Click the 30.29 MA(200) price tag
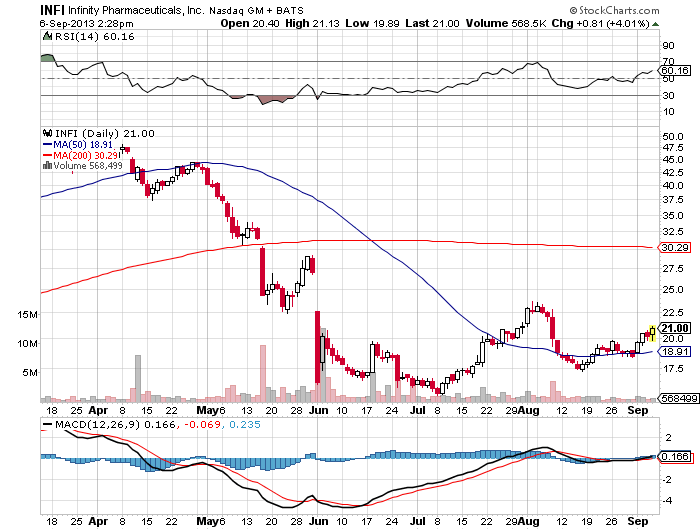The width and height of the screenshot is (700, 530). (675, 247)
